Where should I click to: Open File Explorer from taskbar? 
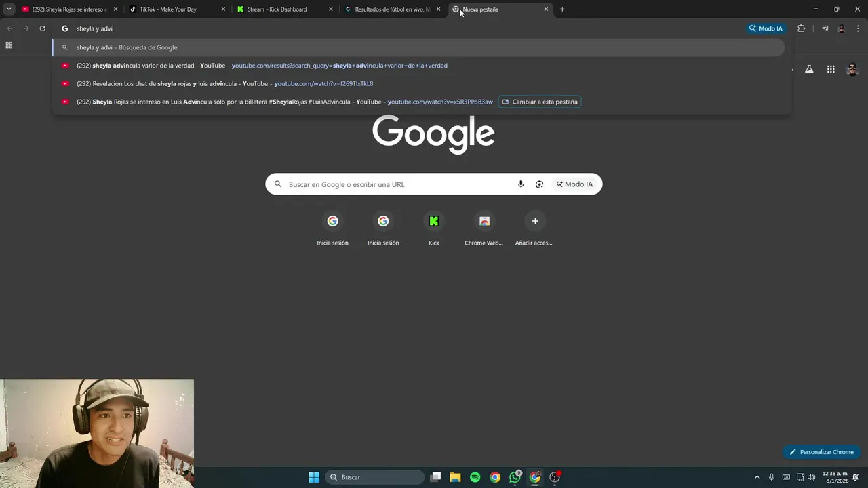point(455,477)
